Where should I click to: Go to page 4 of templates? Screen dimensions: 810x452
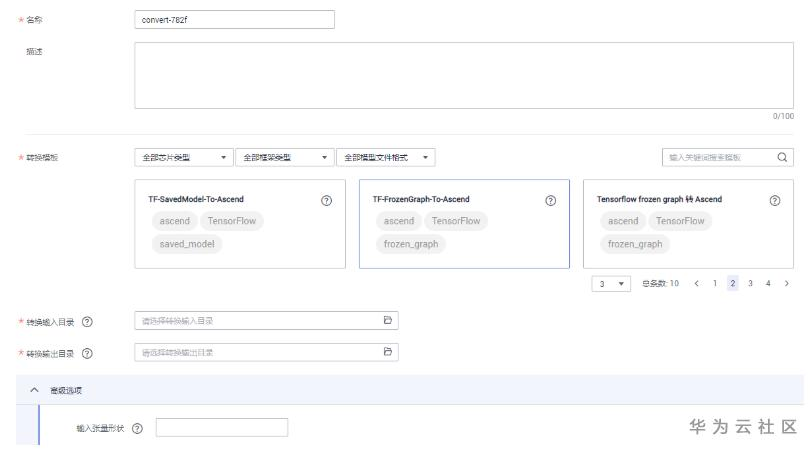click(768, 283)
